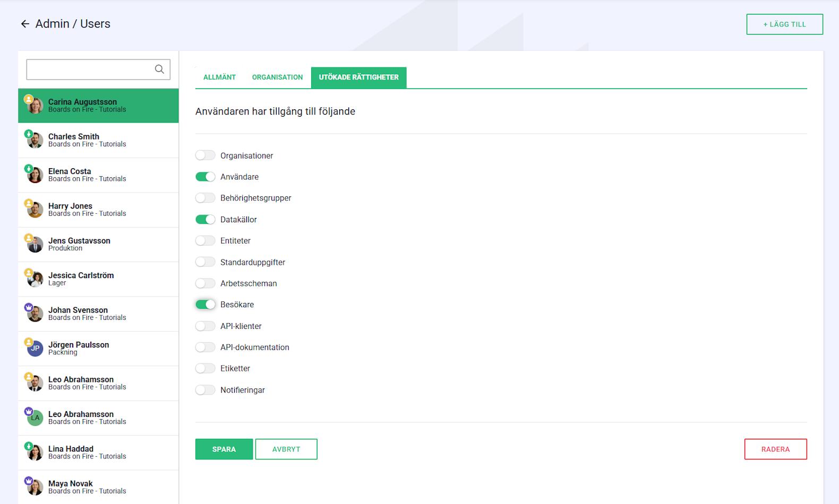Toggle API-dokumentation access
This screenshot has width=839, height=504.
pyautogui.click(x=205, y=347)
